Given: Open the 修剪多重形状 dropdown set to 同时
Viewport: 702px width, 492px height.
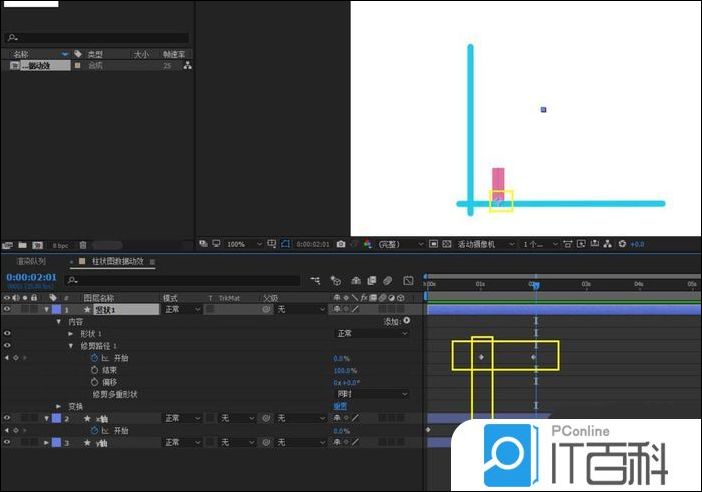Looking at the screenshot, I should (371, 394).
